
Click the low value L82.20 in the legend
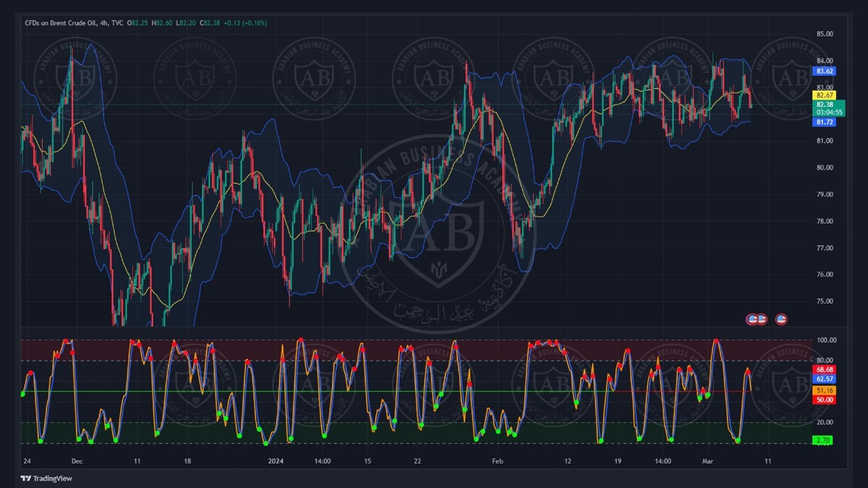[x=186, y=23]
